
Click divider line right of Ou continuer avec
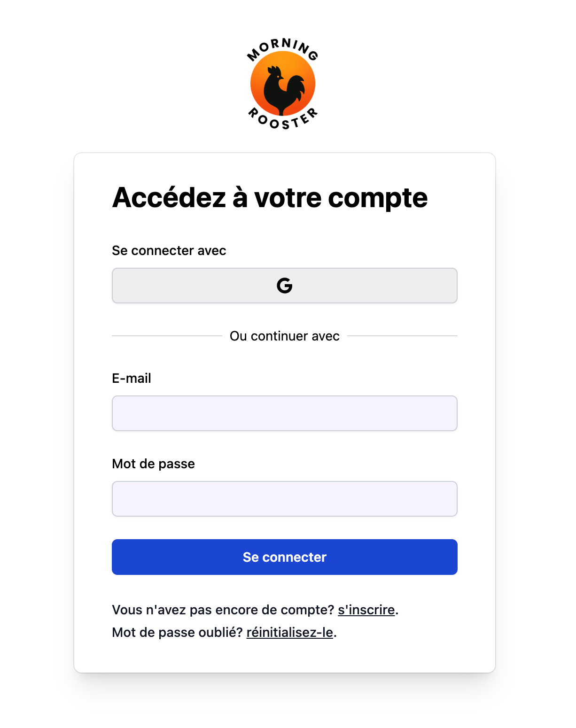click(402, 336)
